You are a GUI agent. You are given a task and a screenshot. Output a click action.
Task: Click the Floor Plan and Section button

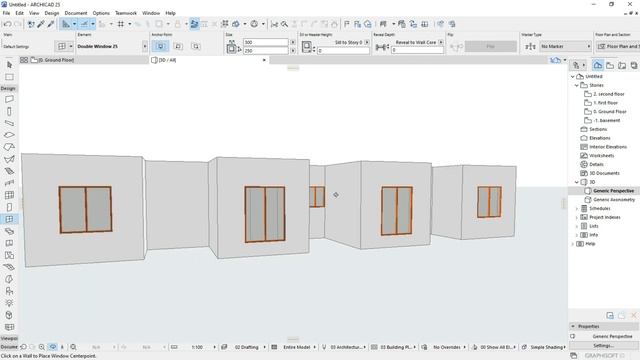click(618, 47)
